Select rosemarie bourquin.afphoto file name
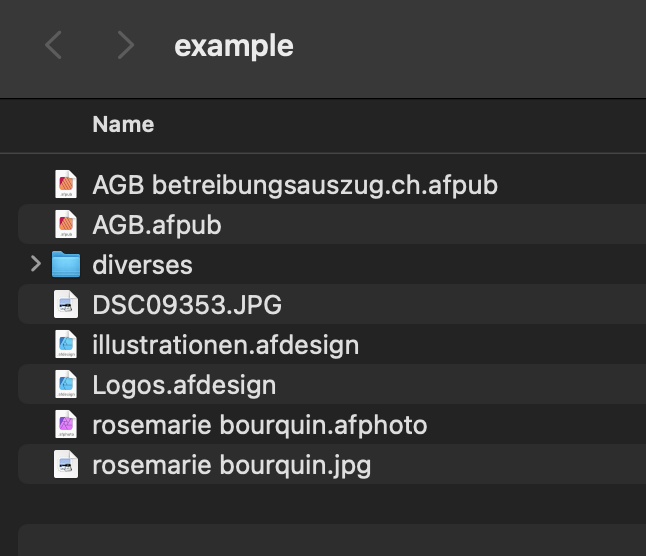 pos(260,425)
